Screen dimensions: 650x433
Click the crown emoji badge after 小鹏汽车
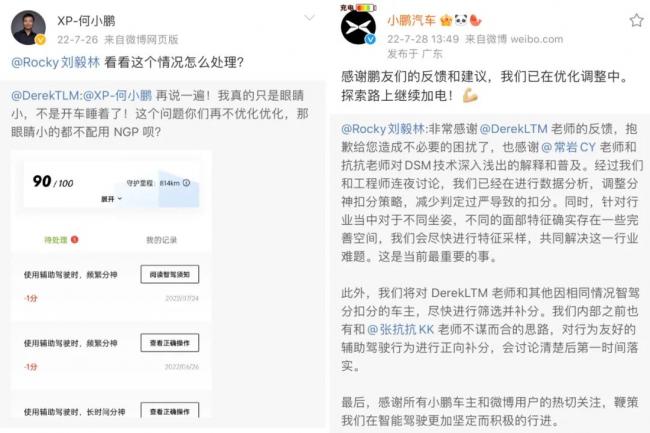click(446, 20)
